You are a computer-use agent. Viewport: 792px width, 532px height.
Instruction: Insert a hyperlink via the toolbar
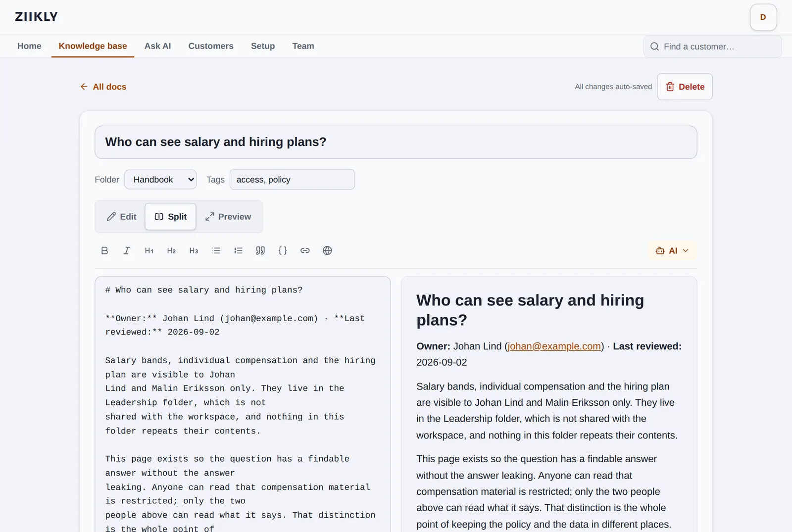[305, 250]
